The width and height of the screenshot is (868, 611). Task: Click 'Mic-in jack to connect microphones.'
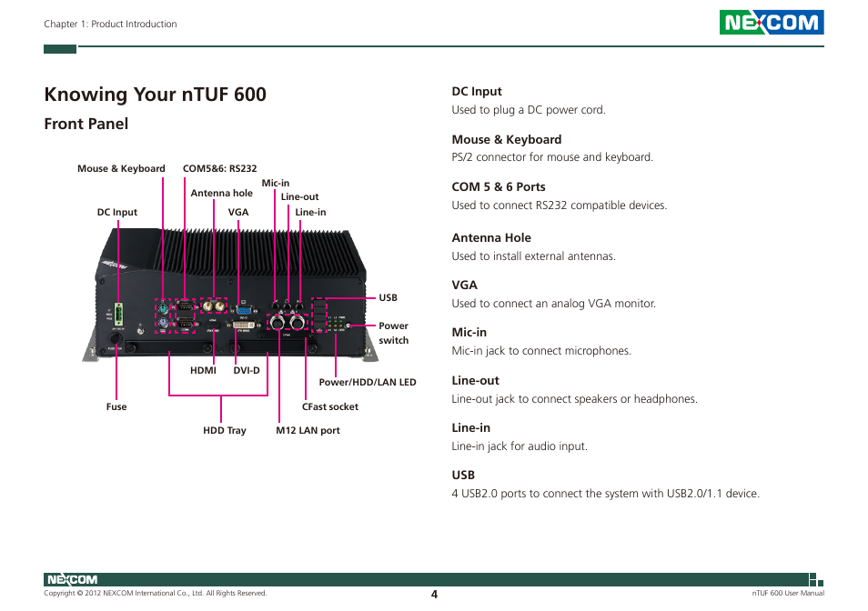pyautogui.click(x=541, y=351)
